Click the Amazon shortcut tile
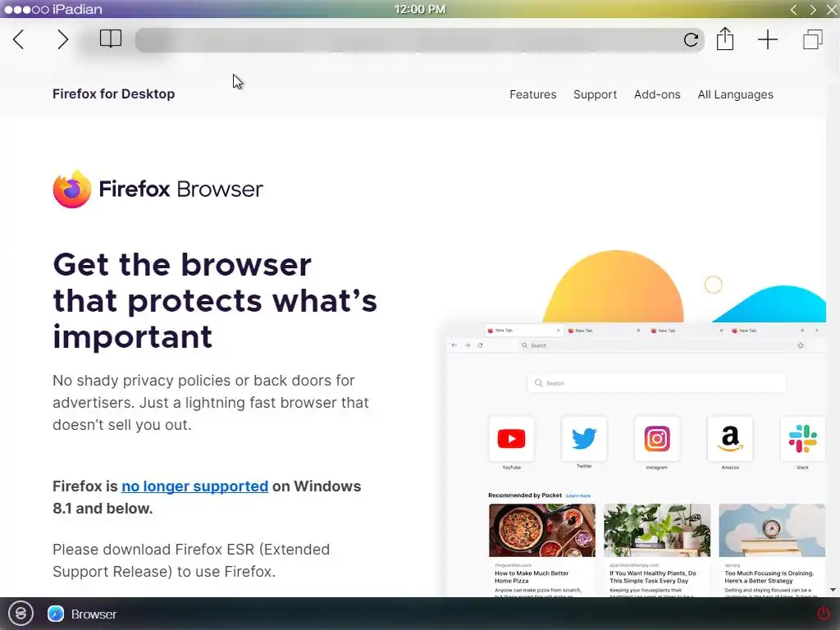Viewport: 840px width, 630px height. (x=729, y=438)
